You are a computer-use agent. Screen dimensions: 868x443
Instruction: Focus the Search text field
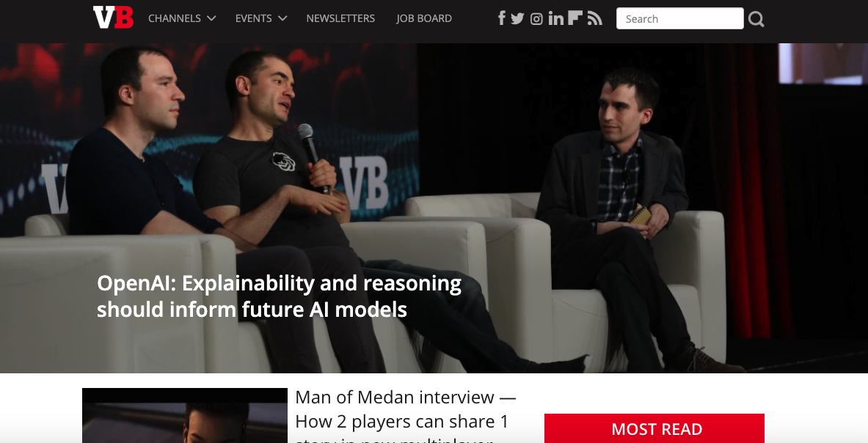coord(679,19)
